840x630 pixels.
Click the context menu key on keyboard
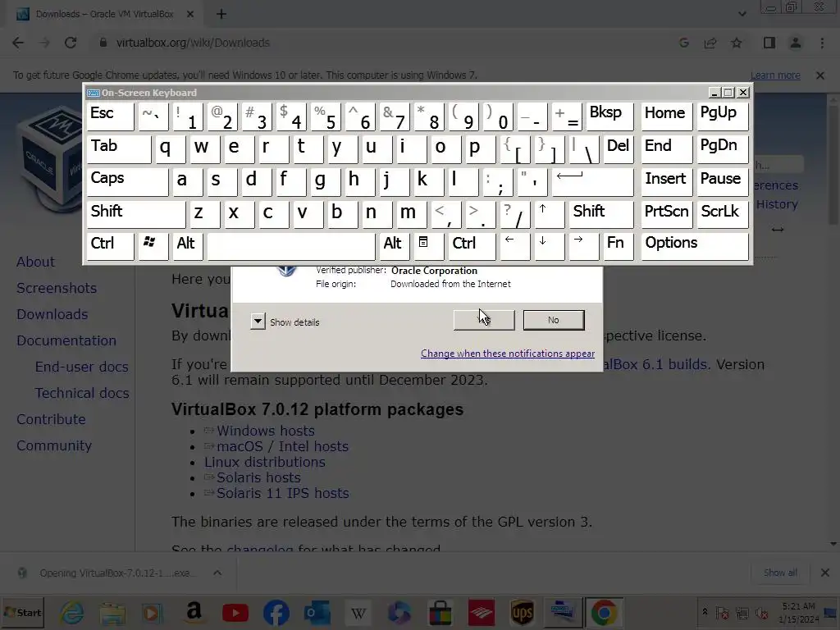[428, 246]
